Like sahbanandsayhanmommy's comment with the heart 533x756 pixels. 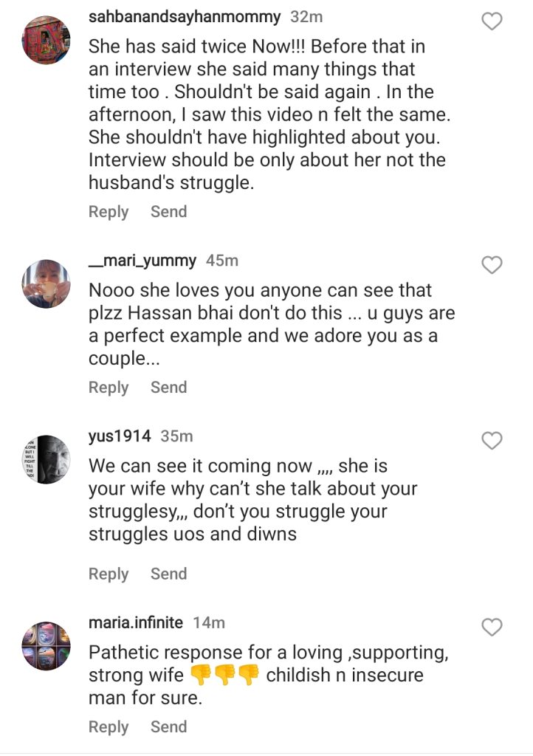pyautogui.click(x=492, y=22)
